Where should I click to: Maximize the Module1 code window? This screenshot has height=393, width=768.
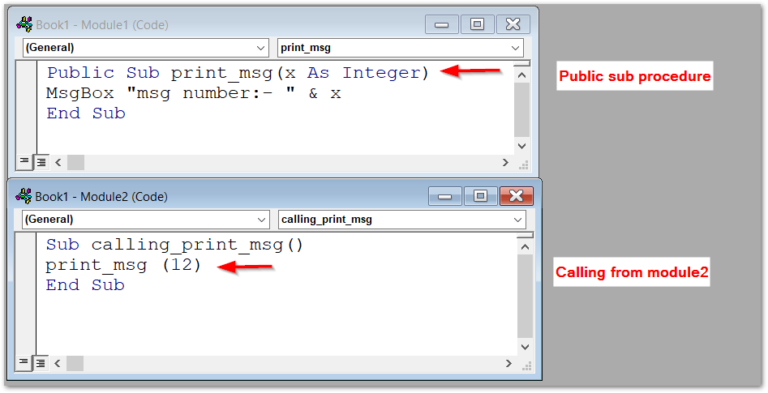tap(477, 24)
